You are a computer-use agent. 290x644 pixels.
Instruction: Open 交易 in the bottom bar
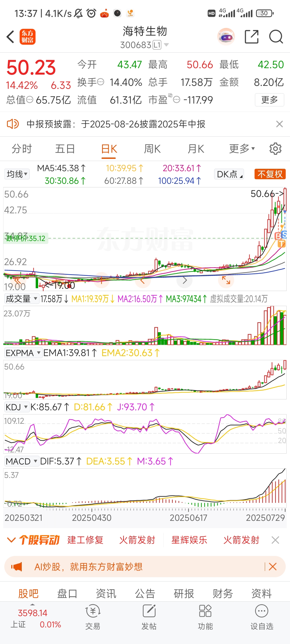point(93,617)
